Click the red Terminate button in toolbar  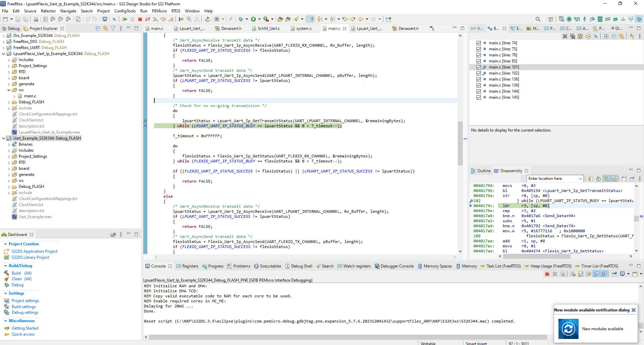[x=140, y=19]
